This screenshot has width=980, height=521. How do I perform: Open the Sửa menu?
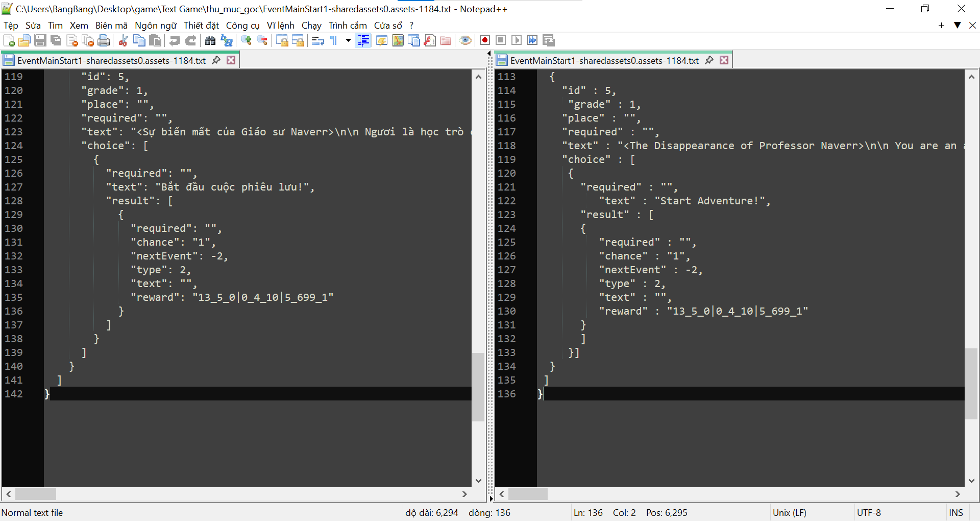[x=33, y=26]
